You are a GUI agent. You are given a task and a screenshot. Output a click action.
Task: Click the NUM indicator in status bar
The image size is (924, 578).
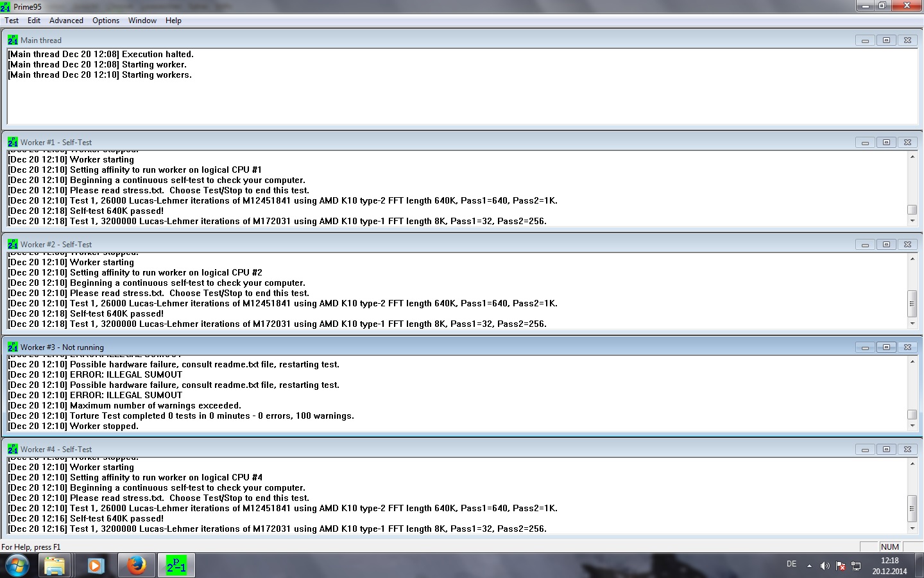click(890, 547)
